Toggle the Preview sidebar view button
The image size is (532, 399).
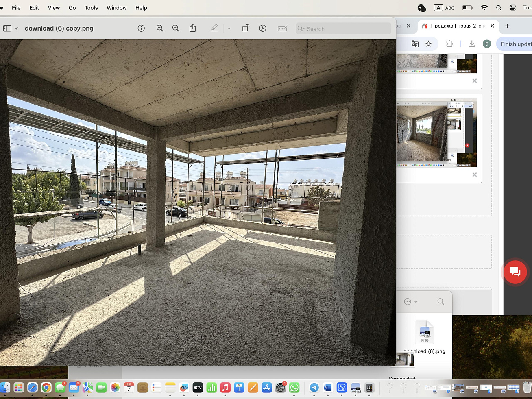7,28
